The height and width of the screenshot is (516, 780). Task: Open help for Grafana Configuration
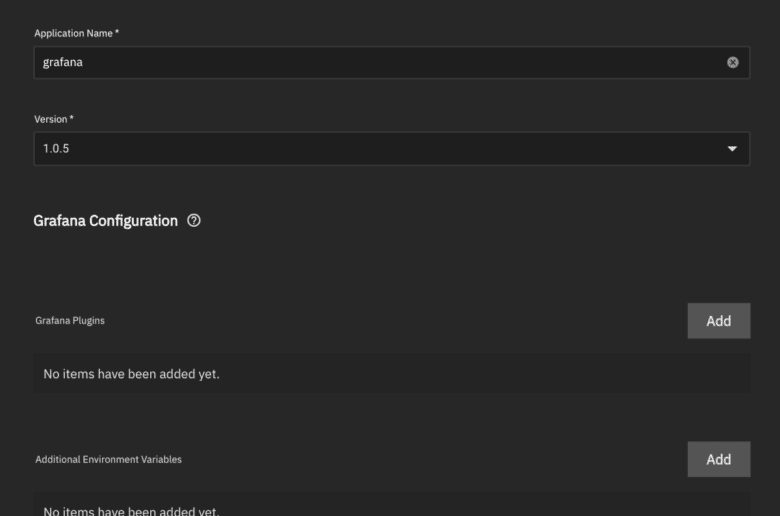pos(194,220)
